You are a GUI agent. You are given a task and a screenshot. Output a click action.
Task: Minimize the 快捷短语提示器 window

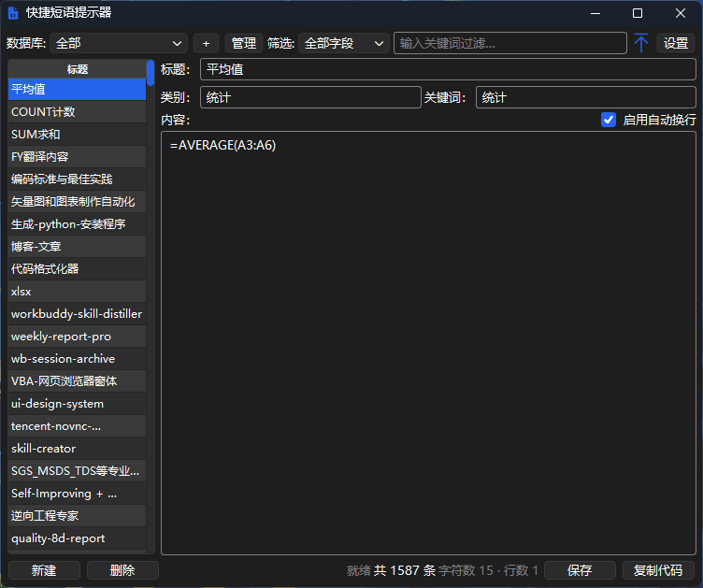coord(595,13)
